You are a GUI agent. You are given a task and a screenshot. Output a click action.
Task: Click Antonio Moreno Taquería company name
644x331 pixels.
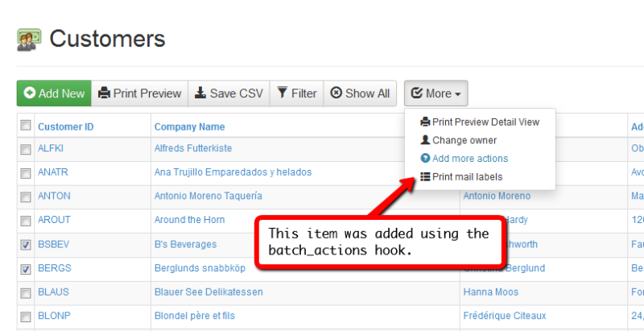(208, 196)
